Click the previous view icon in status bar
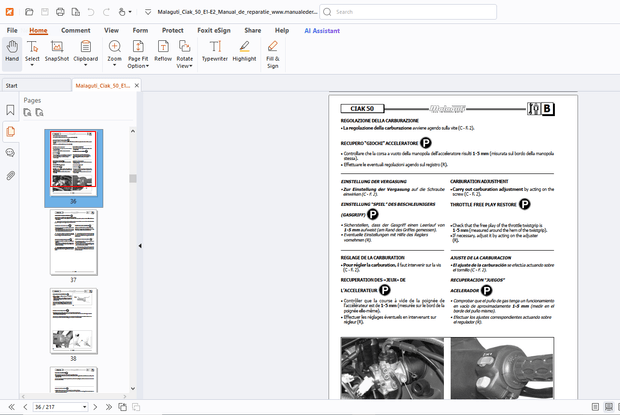 (123, 407)
